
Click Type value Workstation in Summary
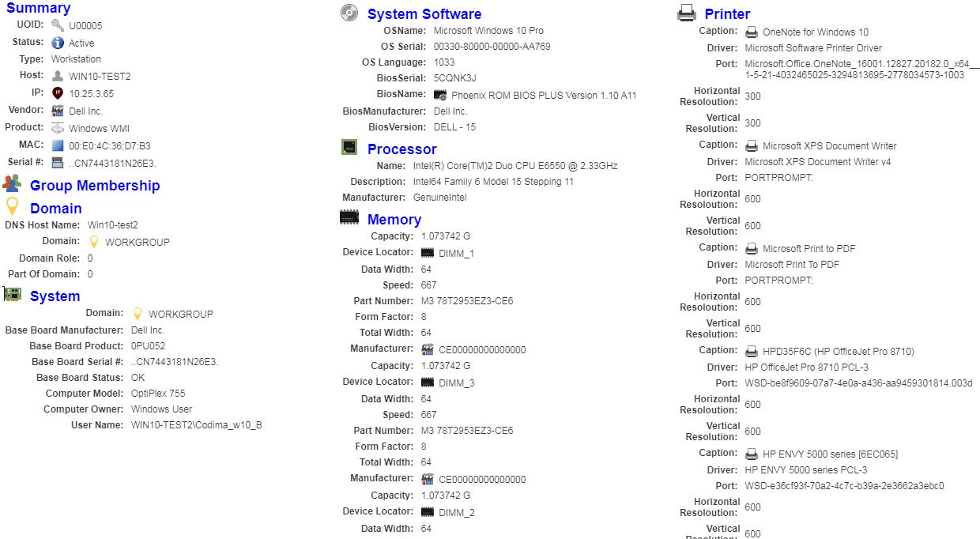click(76, 59)
